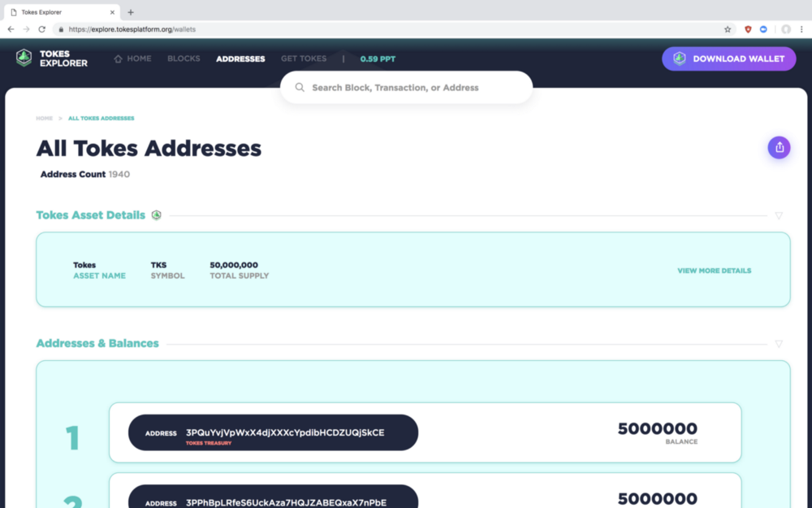The image size is (812, 508).
Task: Open the blue circle extension icon
Action: [x=763, y=29]
